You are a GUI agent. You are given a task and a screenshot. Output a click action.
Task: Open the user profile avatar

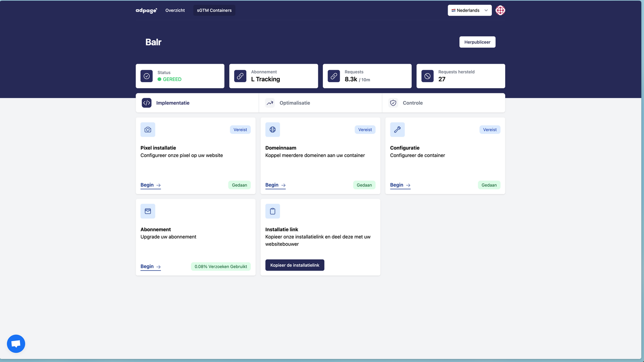tap(500, 10)
